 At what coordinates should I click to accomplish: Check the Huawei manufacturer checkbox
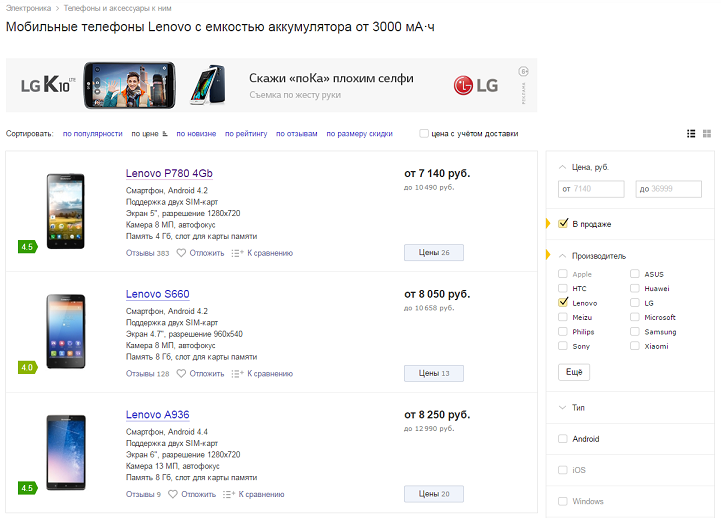(x=635, y=288)
